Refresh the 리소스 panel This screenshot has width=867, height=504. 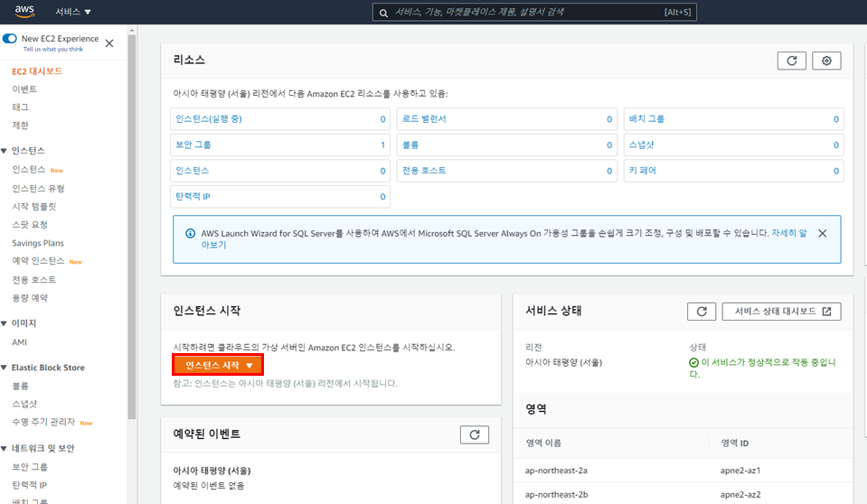[x=791, y=61]
